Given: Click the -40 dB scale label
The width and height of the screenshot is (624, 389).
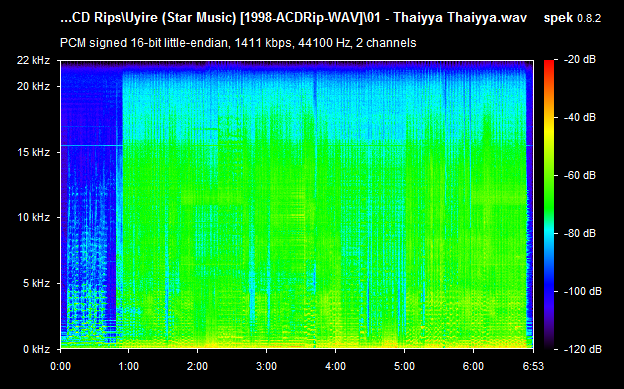Looking at the screenshot, I should (x=580, y=117).
